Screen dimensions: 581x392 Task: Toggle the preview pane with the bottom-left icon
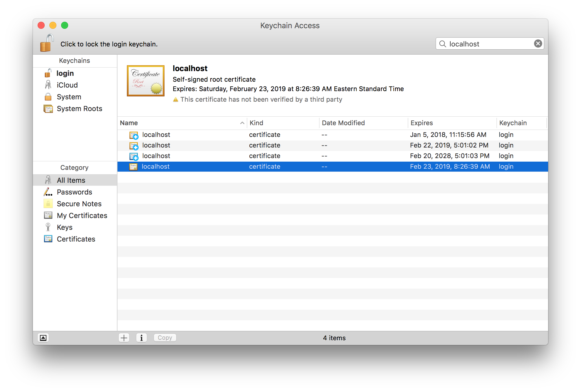tap(43, 338)
